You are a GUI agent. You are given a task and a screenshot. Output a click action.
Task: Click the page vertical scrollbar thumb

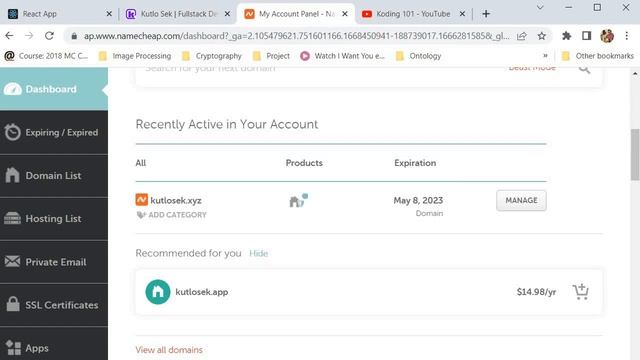click(635, 154)
